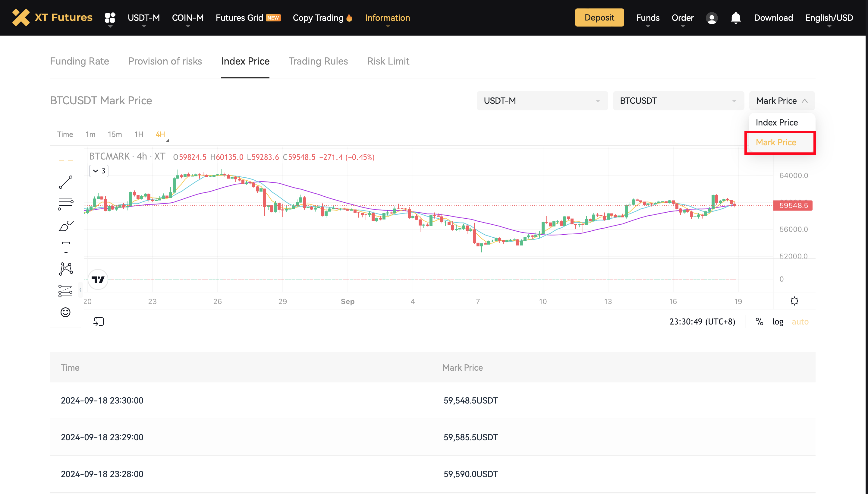Collapse the indicator legend showing 3
The height and width of the screenshot is (494, 868).
tap(99, 171)
